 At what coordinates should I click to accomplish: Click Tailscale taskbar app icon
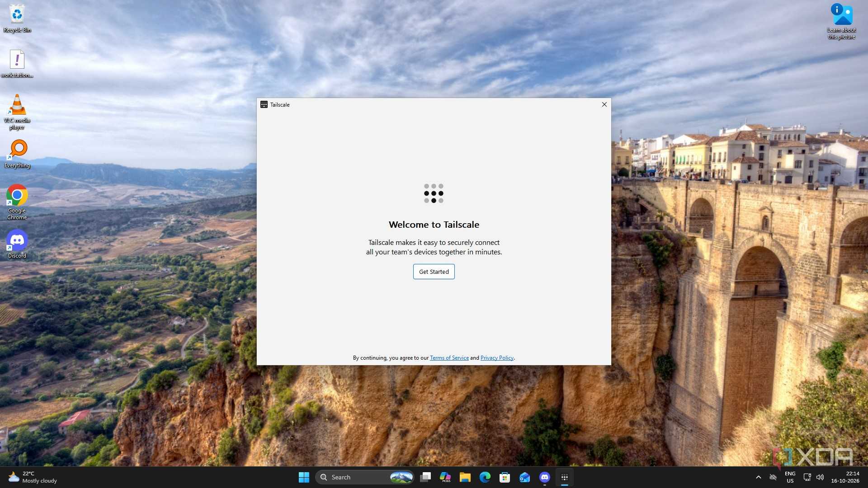tap(565, 477)
